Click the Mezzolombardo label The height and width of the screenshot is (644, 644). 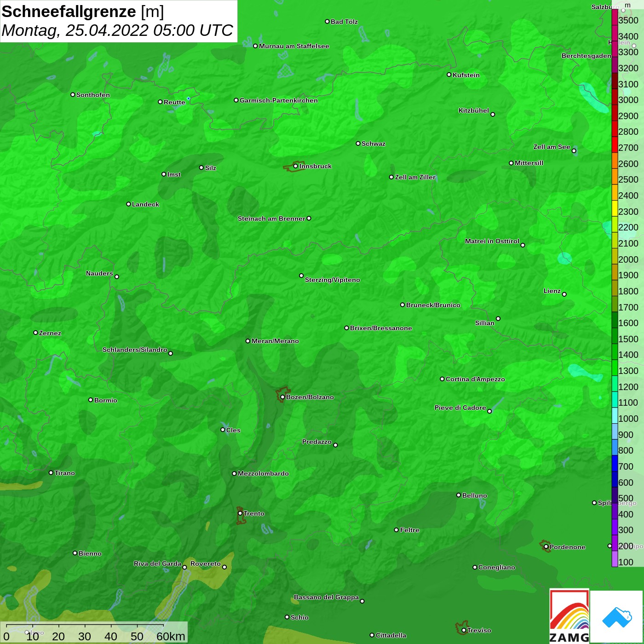(263, 473)
